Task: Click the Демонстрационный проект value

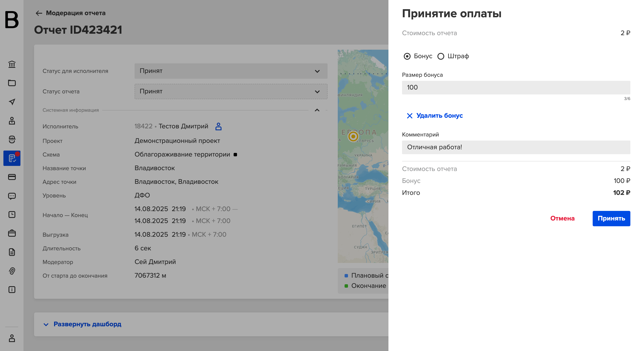Action: 177,141
